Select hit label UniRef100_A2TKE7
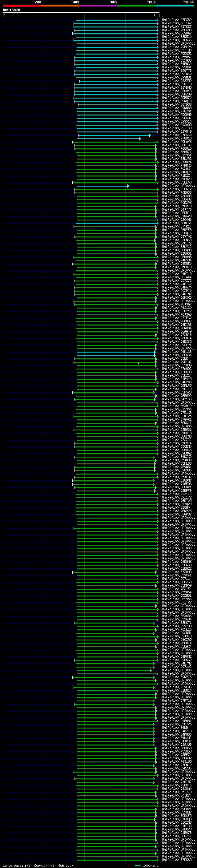 [177, 26]
